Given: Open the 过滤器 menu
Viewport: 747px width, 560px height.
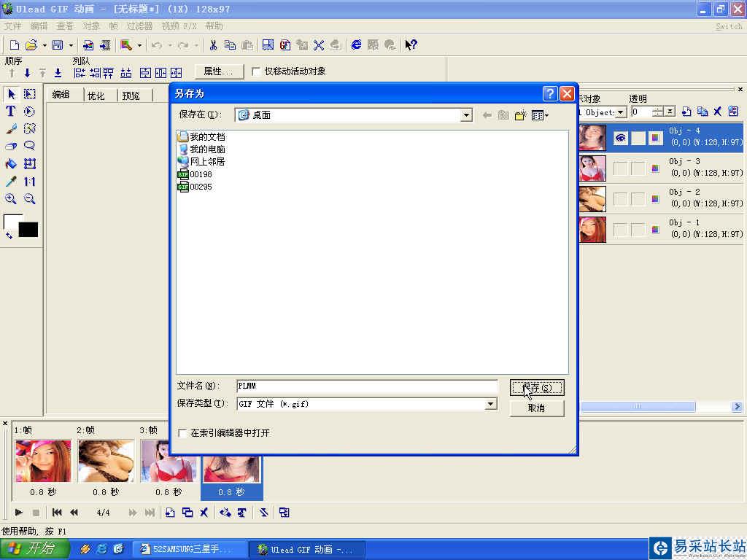Looking at the screenshot, I should point(139,26).
